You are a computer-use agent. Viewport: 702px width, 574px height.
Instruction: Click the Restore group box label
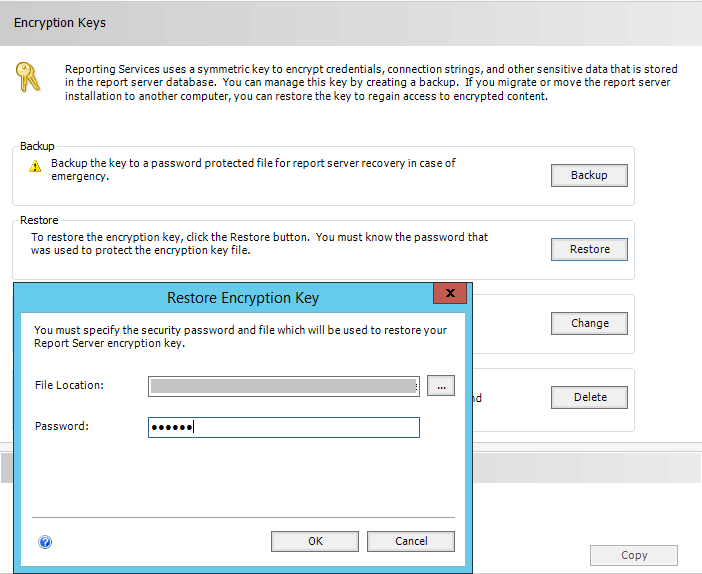coord(39,220)
